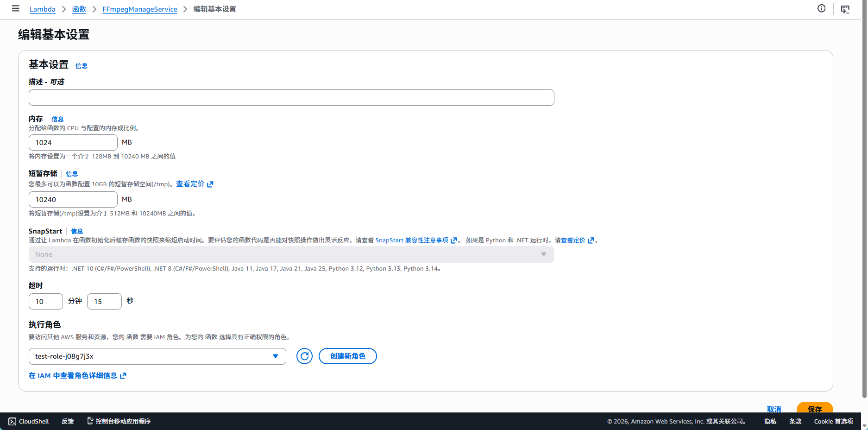Click the 取消 cancel button

click(774, 409)
